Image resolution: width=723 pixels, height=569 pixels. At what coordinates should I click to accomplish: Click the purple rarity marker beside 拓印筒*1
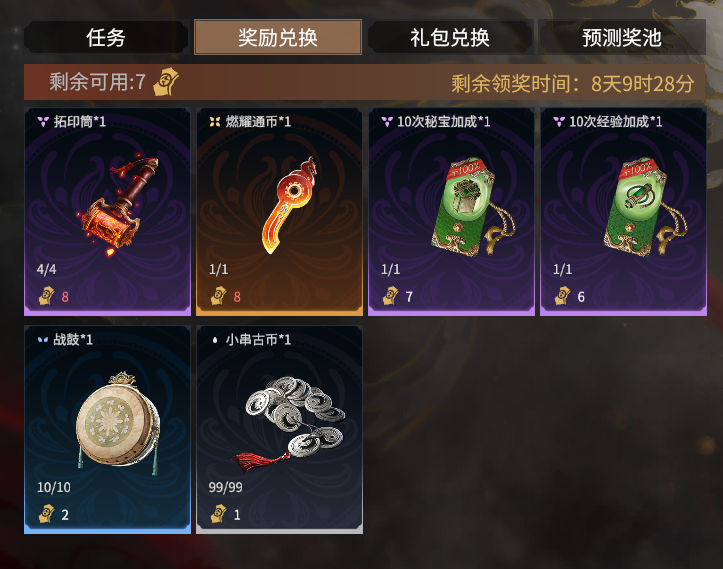pyautogui.click(x=43, y=122)
